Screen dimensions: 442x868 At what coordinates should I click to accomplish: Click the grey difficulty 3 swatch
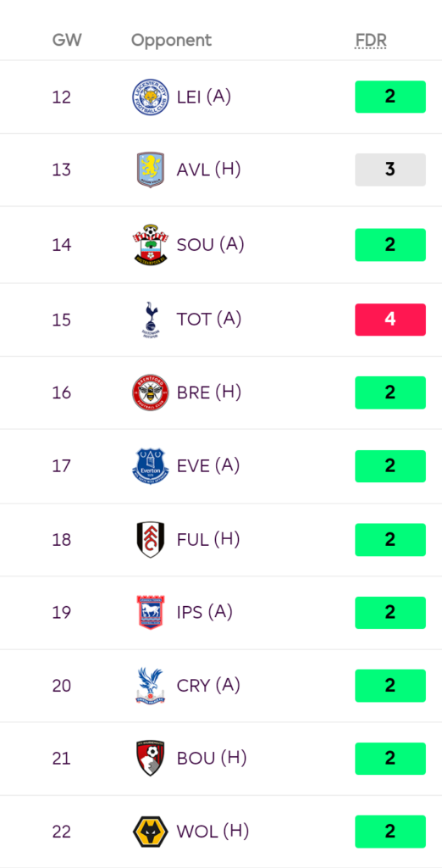click(x=390, y=170)
